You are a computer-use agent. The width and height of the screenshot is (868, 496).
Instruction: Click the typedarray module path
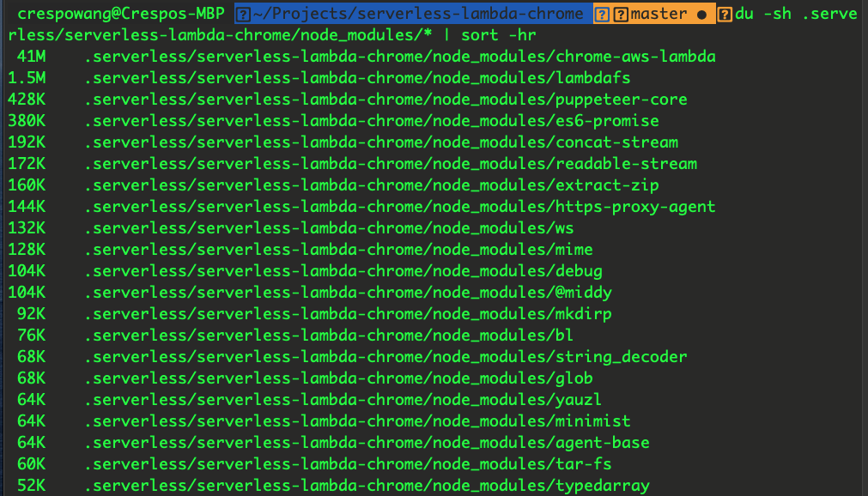click(367, 486)
